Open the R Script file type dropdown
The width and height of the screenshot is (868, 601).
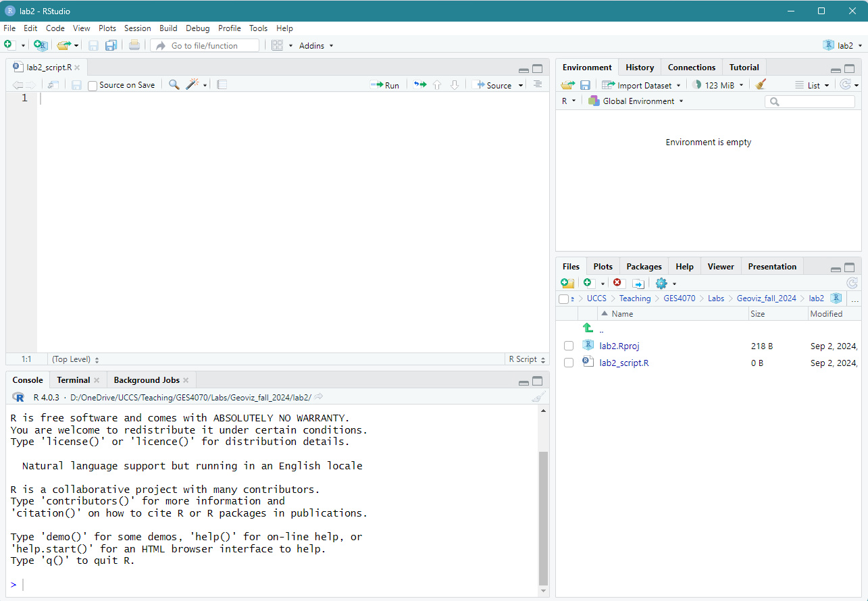point(528,359)
